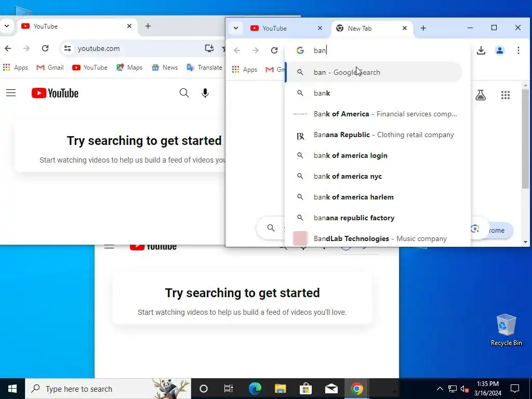Open the Google apps grid icon
Image resolution: width=532 pixels, height=399 pixels.
click(x=506, y=95)
